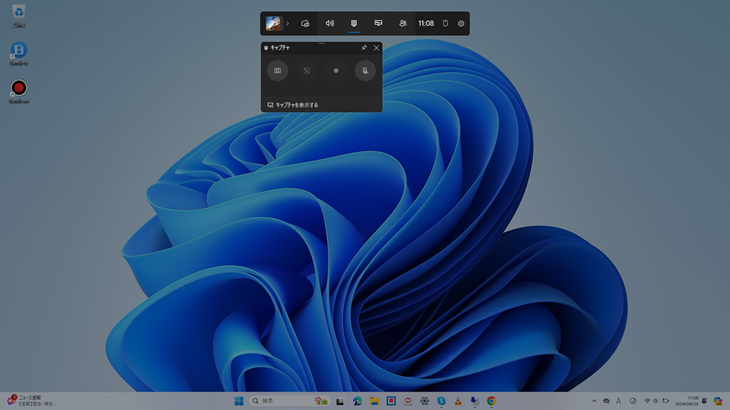Open Task View on the taskbar
The image size is (730, 410).
tap(340, 401)
